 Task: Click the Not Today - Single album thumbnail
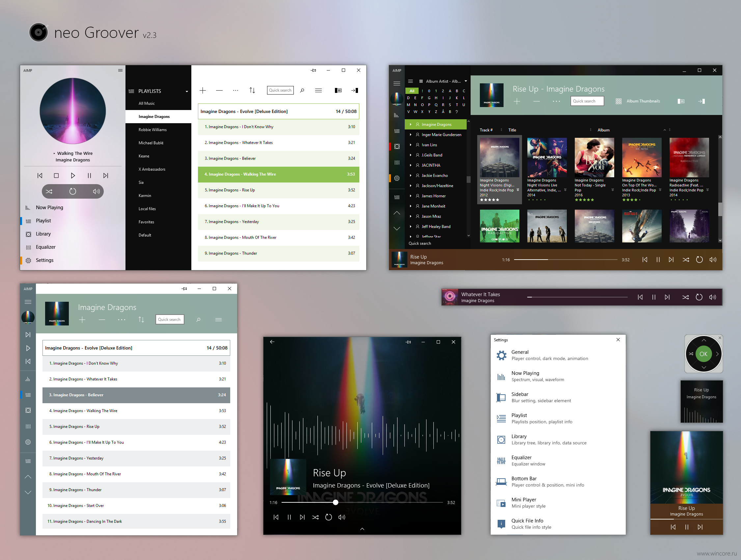(594, 158)
